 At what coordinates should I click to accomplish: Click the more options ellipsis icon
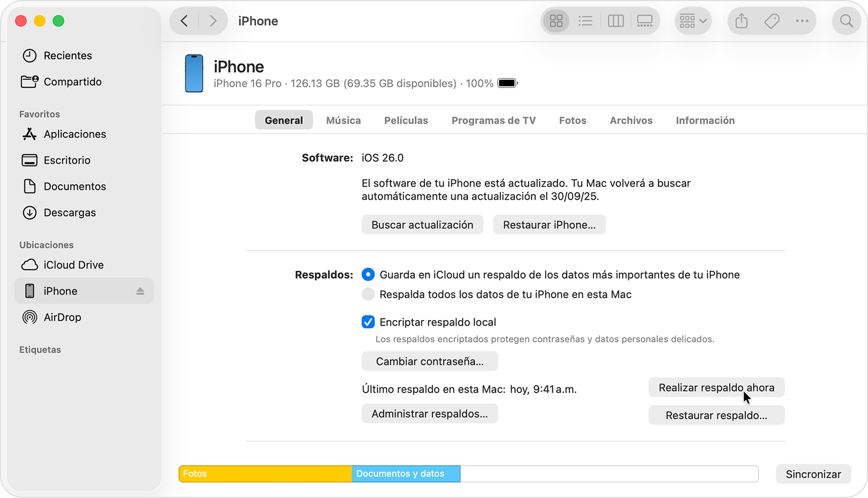tap(801, 21)
